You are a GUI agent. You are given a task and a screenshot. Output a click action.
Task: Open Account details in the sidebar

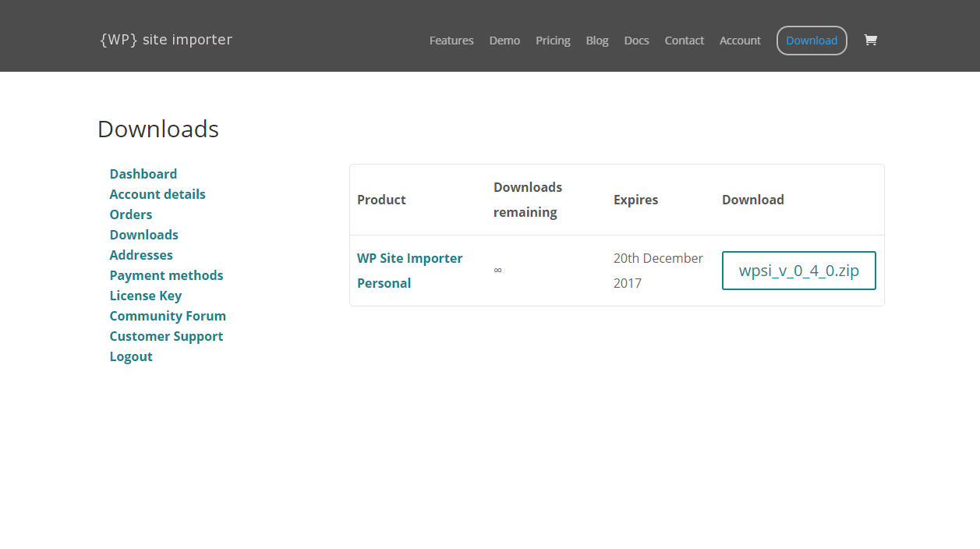tap(157, 194)
